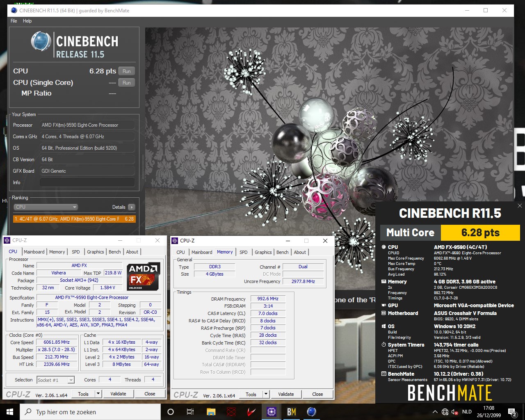525x420 pixels.
Task: Open SPD tab in right CPU-Z
Action: [244, 252]
